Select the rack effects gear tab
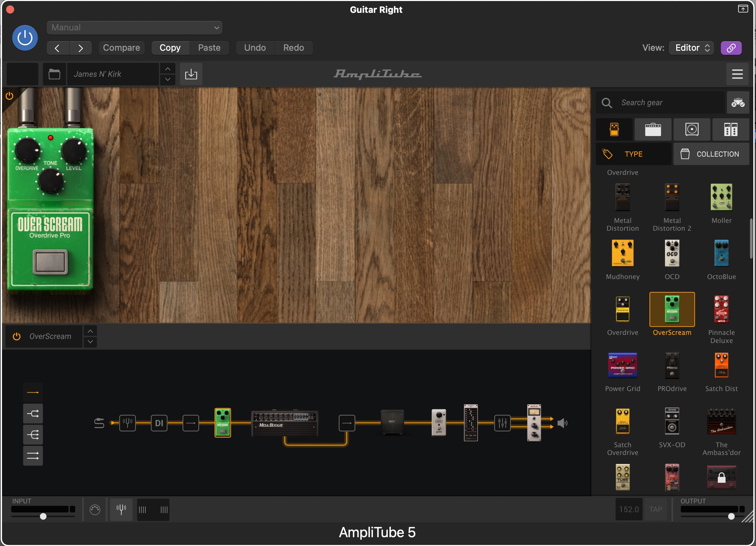Viewport: 756px width, 546px height. (x=731, y=130)
